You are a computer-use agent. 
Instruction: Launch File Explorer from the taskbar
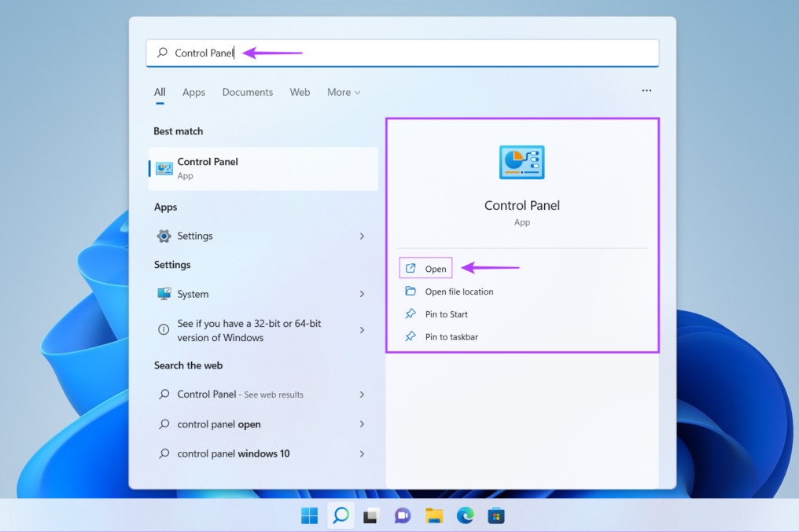[x=433, y=515]
